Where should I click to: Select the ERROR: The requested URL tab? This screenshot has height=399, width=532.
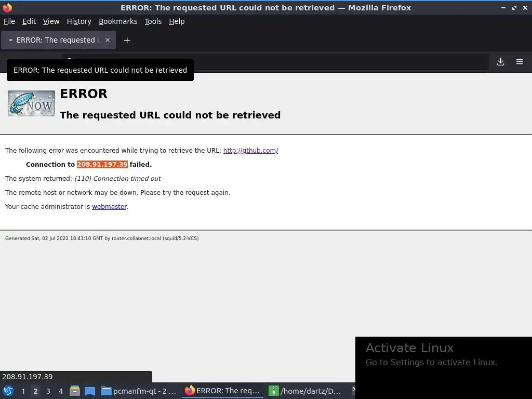tap(58, 40)
